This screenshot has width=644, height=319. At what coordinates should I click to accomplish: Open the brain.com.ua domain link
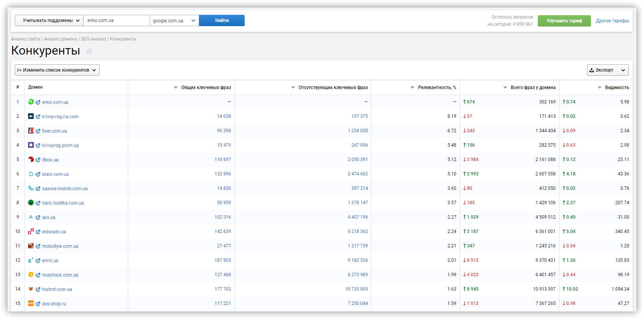[x=55, y=174]
